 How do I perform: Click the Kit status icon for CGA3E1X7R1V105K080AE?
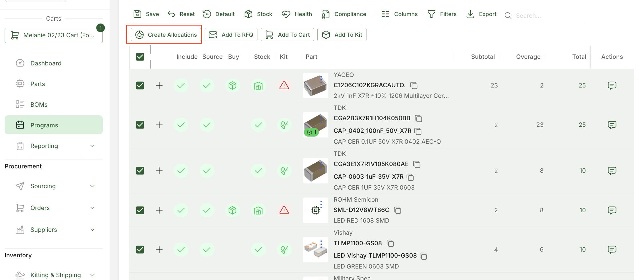(284, 171)
